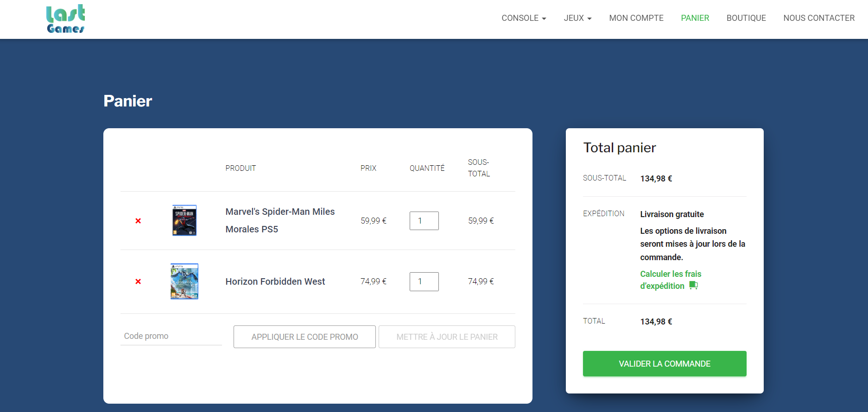Click the Livraison gratuite text

[672, 214]
